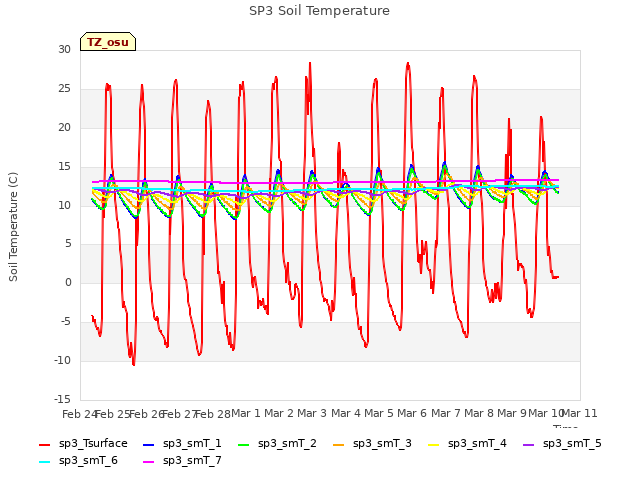This screenshot has height=480, width=640.
Task: Click the TZ_osu annotation label
Action: coord(108,42)
